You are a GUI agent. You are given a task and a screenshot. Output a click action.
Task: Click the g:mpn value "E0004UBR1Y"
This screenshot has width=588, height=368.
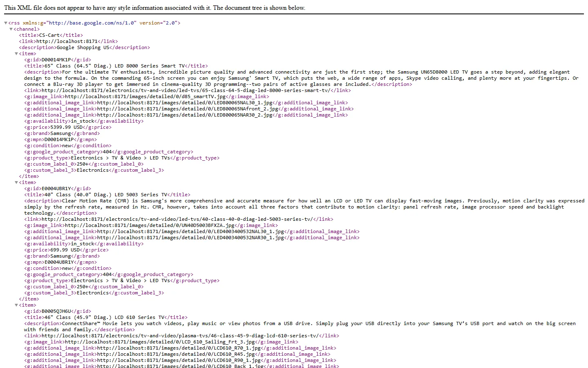click(x=59, y=262)
